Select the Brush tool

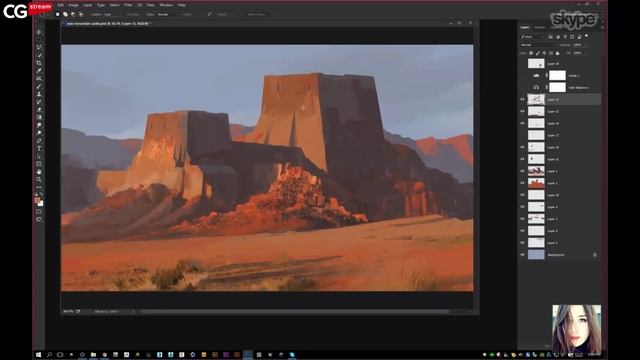coord(39,86)
